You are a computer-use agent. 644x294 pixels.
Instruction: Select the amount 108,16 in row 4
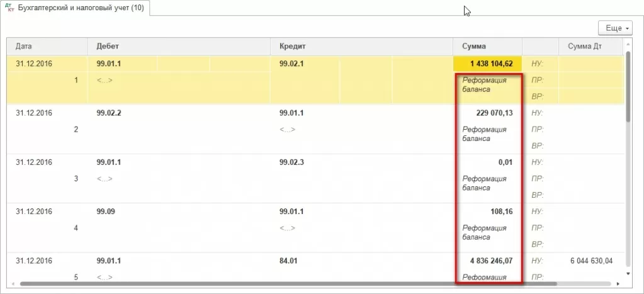(x=500, y=212)
